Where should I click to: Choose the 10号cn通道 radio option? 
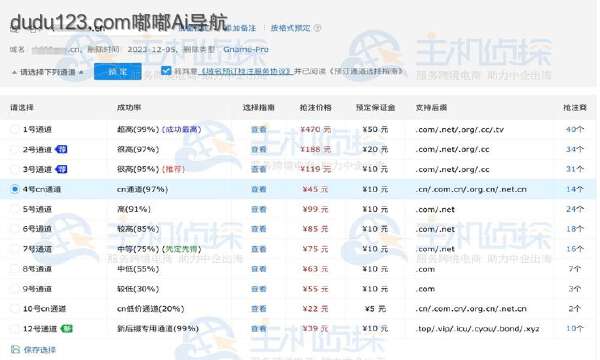tap(15, 308)
